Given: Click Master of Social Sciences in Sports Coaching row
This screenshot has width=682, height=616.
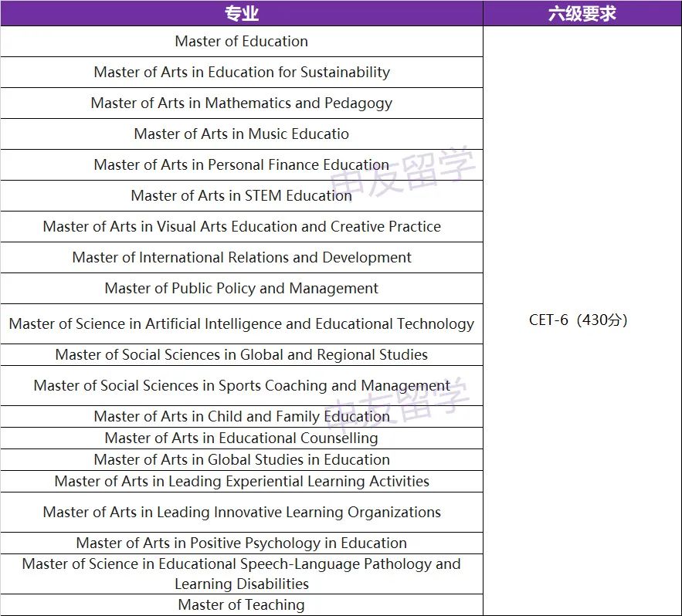Looking at the screenshot, I should coord(242,385).
